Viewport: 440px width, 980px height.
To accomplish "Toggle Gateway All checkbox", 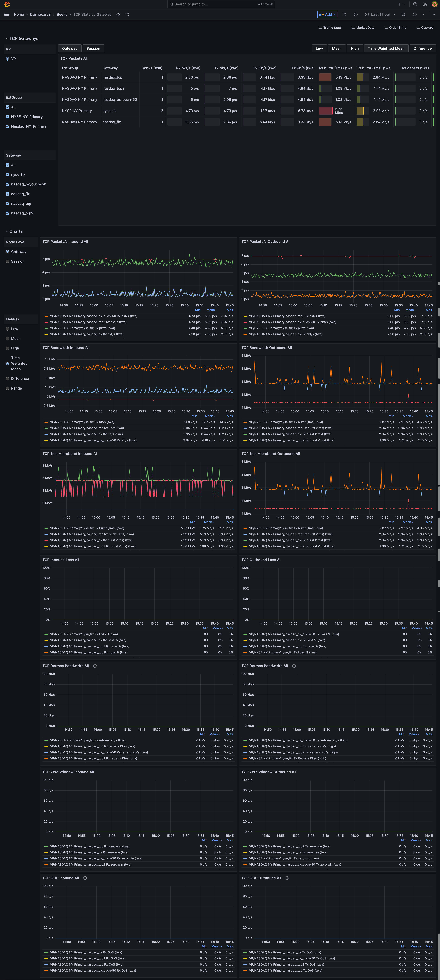I will click(x=8, y=165).
